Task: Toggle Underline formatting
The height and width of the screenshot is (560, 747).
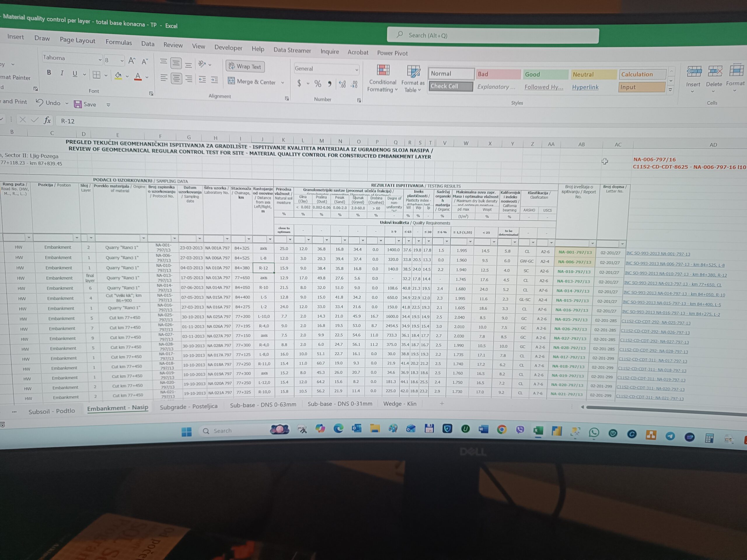Action: pos(75,73)
